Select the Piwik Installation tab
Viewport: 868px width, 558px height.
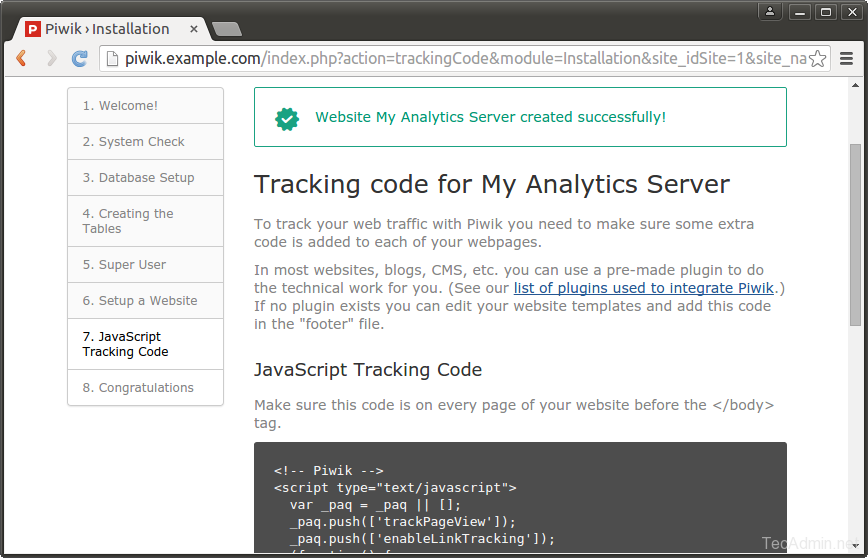[108, 29]
